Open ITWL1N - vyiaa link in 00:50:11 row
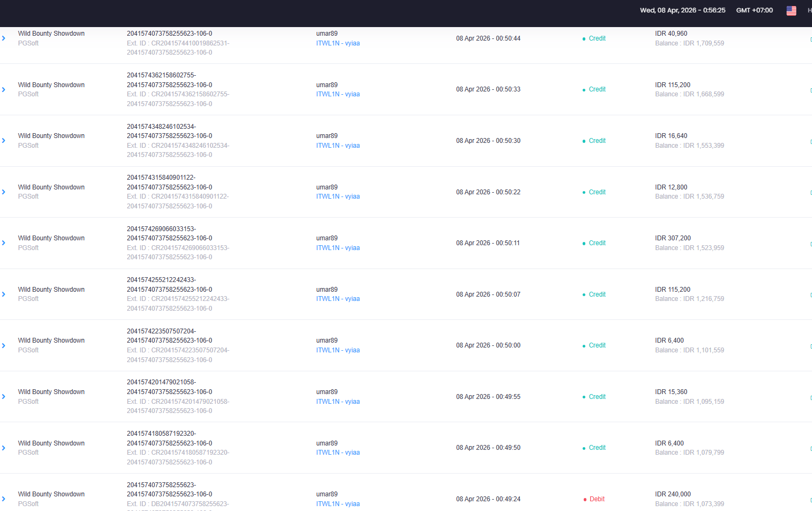The width and height of the screenshot is (812, 511). 338,248
